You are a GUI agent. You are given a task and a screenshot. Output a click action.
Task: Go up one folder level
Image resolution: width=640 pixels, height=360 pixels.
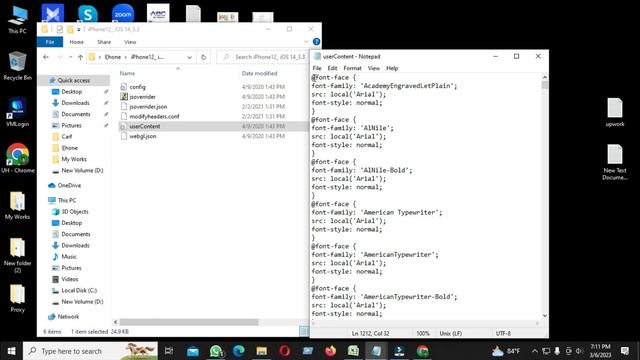coord(80,57)
